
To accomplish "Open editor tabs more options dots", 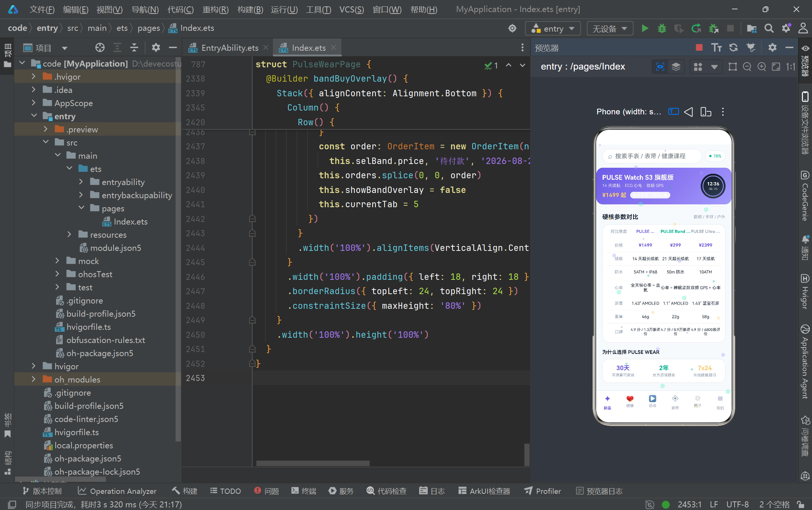I will (522, 47).
